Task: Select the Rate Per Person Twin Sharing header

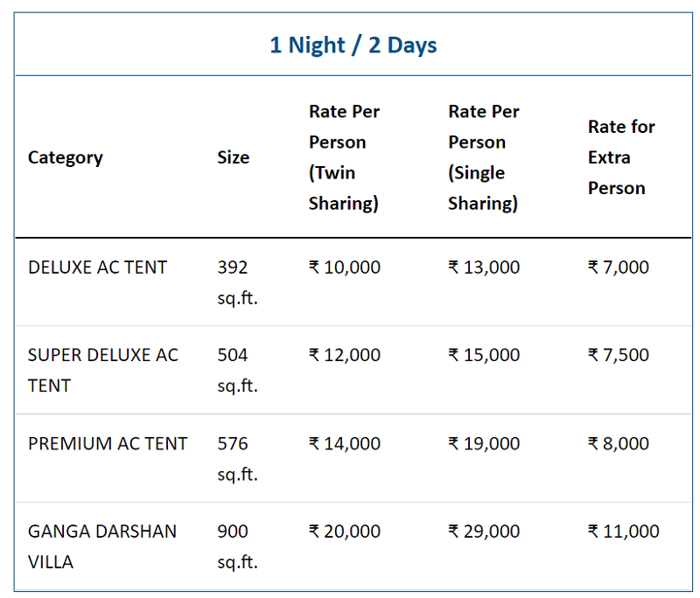Action: (x=345, y=157)
